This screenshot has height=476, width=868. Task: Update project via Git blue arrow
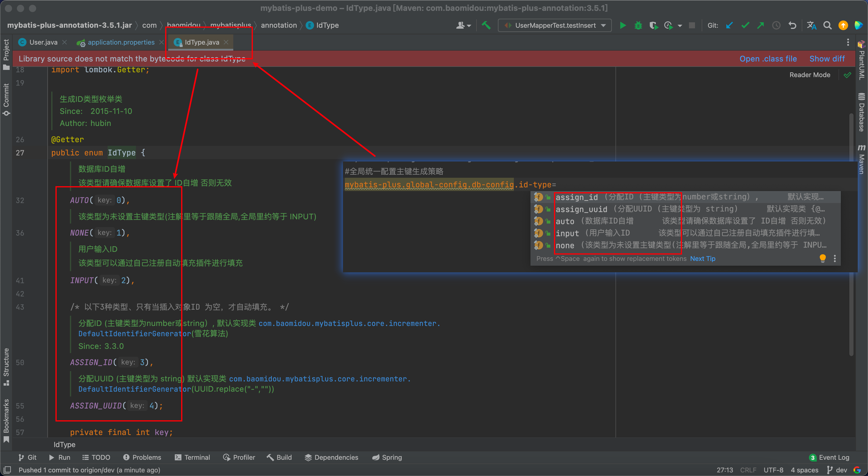[729, 26]
